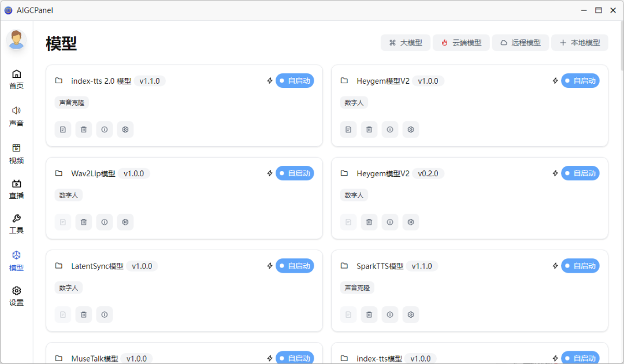Viewport: 624px width, 364px height.
Task: Go to 首页 in the sidebar
Action: tap(16, 79)
